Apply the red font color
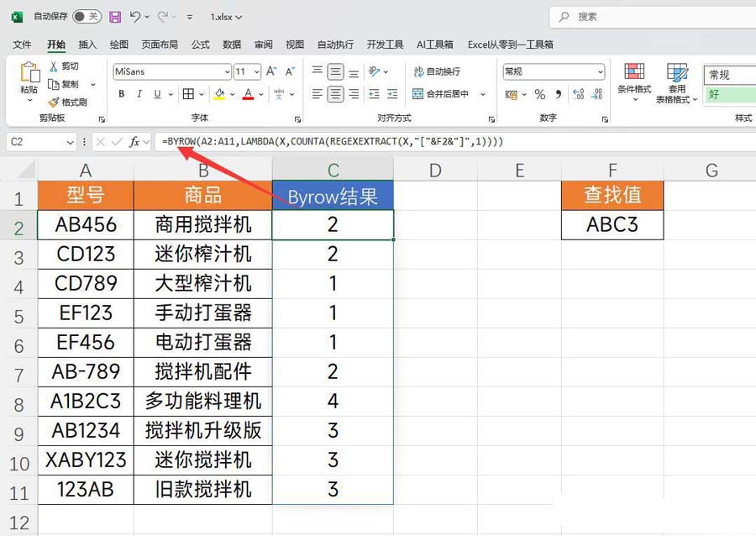The image size is (756, 536). [x=249, y=94]
